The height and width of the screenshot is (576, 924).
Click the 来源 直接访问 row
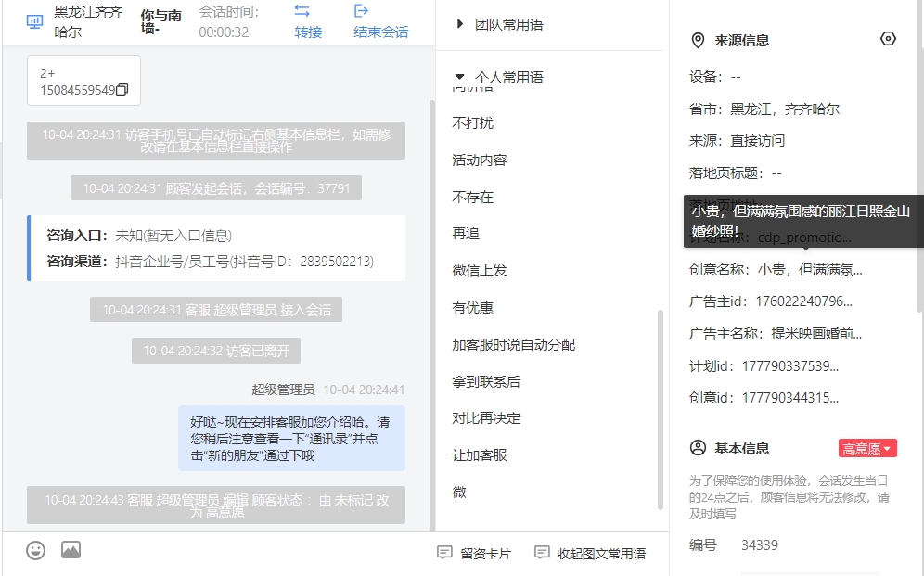(x=737, y=141)
